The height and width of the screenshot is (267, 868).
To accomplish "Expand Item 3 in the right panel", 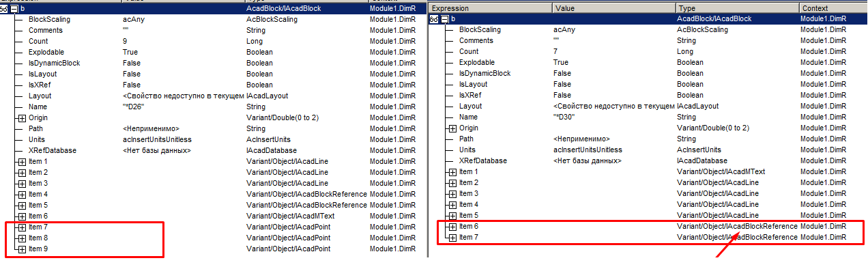I will point(452,193).
